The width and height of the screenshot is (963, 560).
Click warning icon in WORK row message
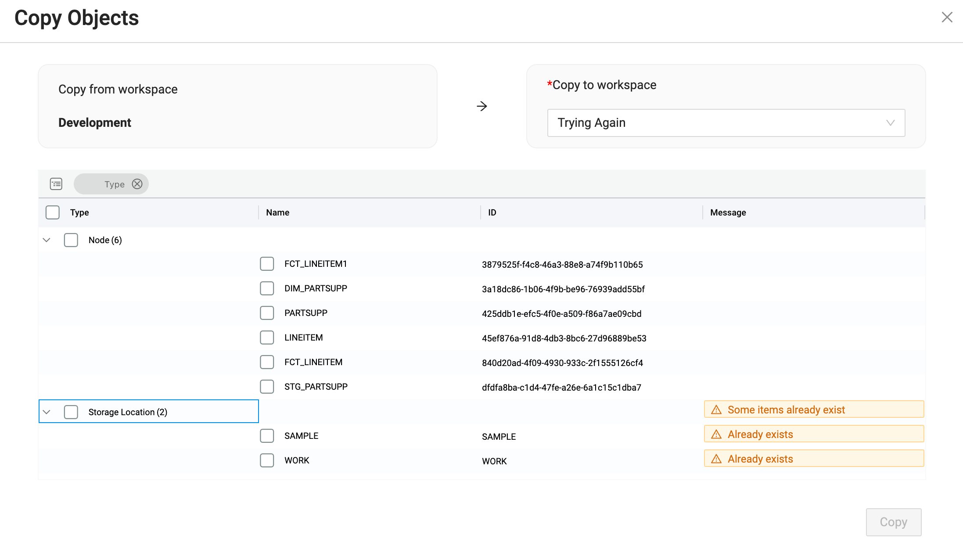716,459
